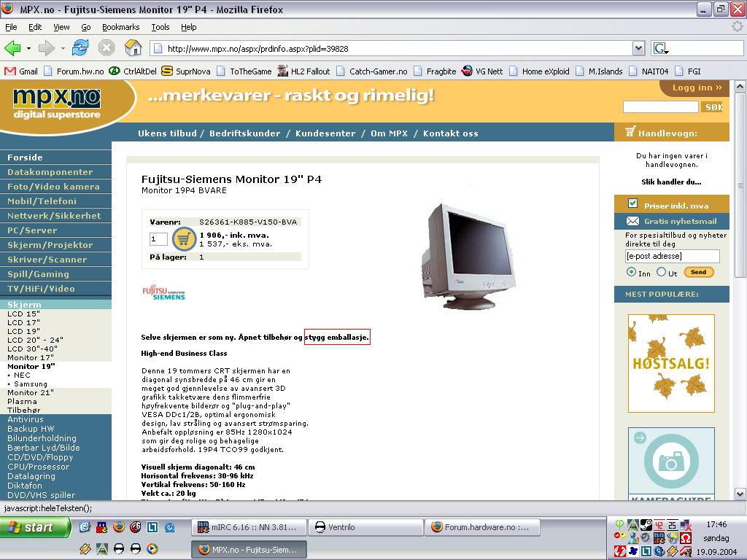Click the Logg inn link
Image resolution: width=747 pixels, height=560 pixels.
[697, 87]
